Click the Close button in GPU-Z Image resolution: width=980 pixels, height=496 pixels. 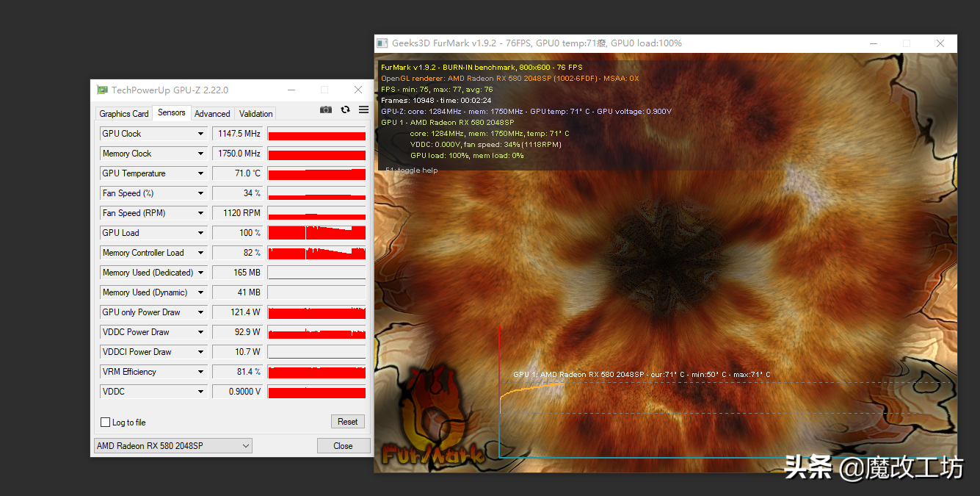(343, 446)
